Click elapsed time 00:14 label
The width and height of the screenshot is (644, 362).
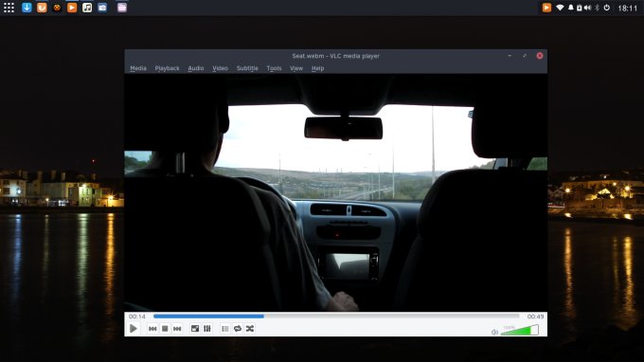[x=136, y=317]
